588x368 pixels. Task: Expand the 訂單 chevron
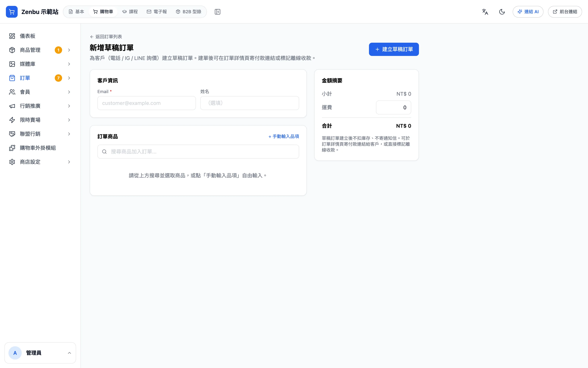click(69, 78)
